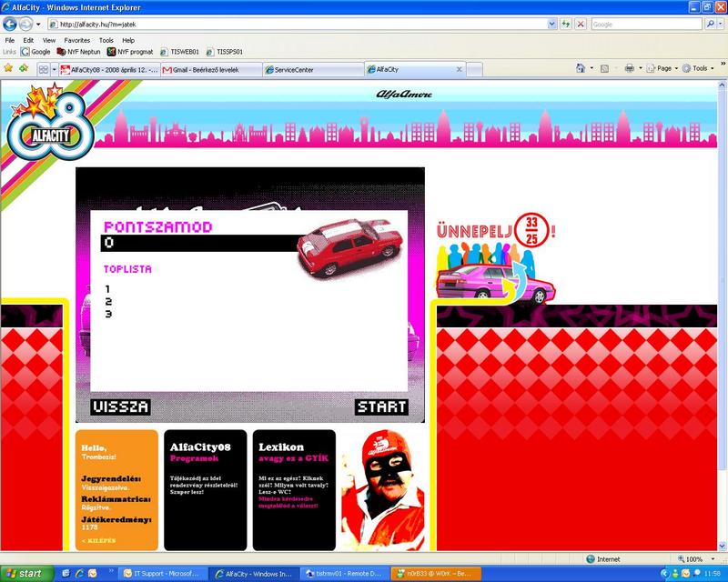
Task: Open TISSPS01 link in Links bar
Action: [x=225, y=52]
